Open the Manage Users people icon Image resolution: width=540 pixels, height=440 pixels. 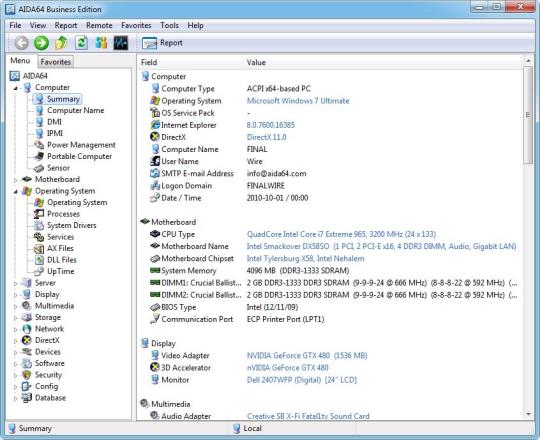pos(101,43)
